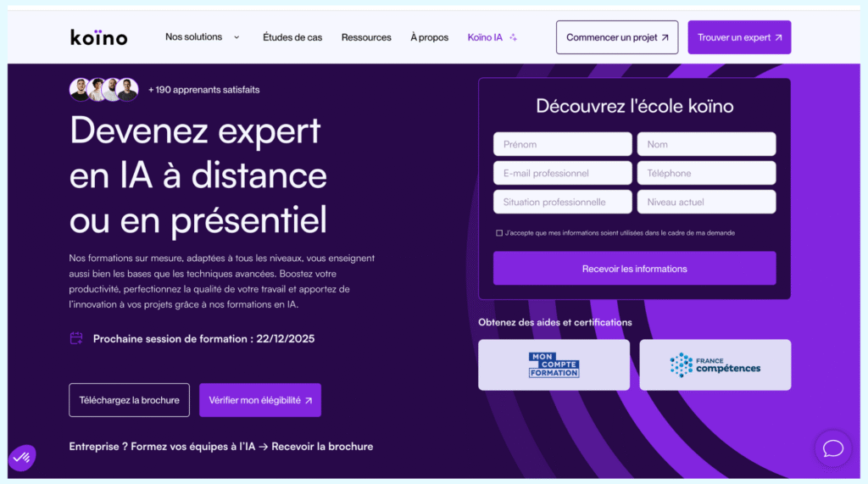Click the '+ 190 apprenants satisfaits' text
868x484 pixels.
coord(203,90)
